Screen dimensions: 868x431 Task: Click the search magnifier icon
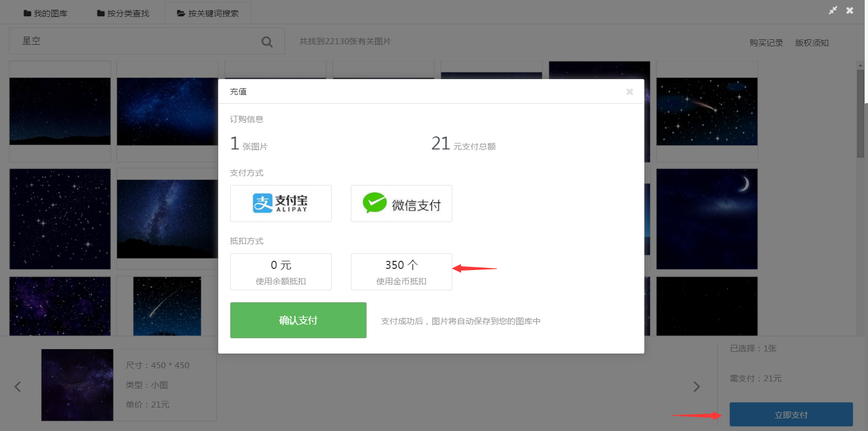pos(267,42)
